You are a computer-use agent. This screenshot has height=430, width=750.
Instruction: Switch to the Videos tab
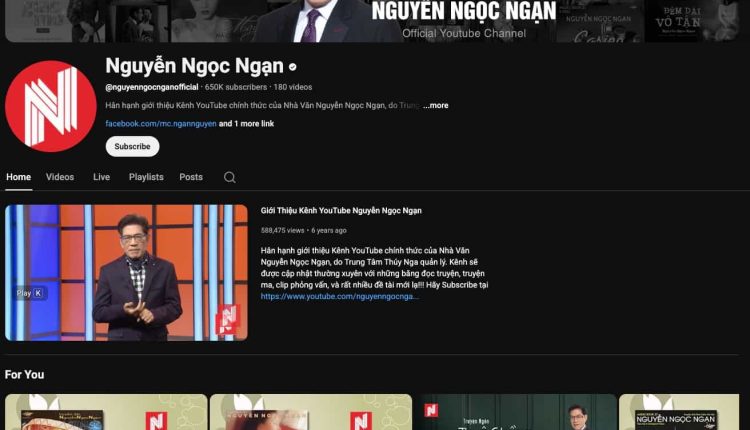60,177
